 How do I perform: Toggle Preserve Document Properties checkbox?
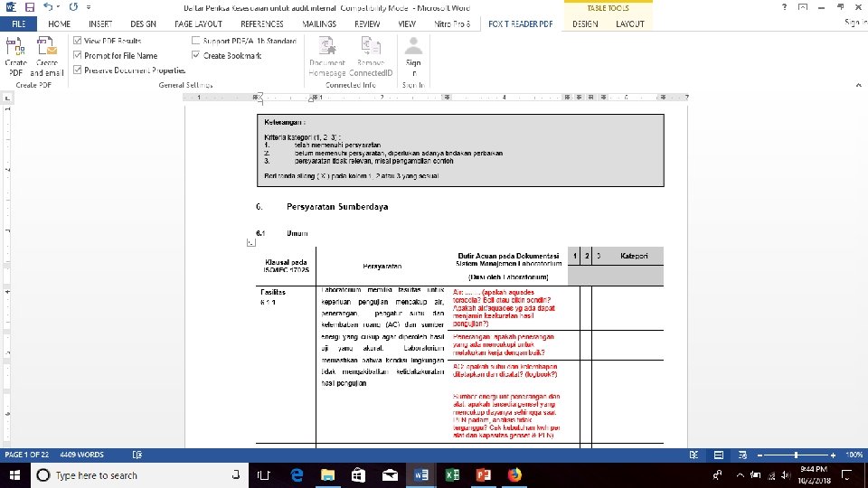pyautogui.click(x=78, y=70)
